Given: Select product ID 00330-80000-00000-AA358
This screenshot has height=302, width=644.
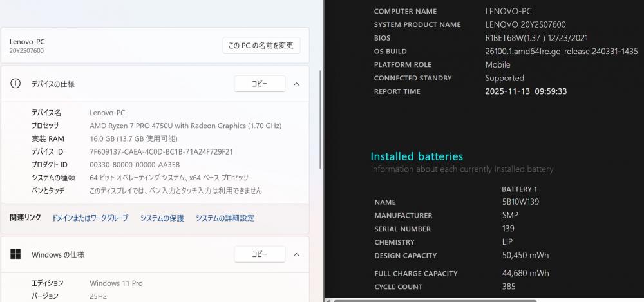Looking at the screenshot, I should click(x=135, y=165).
